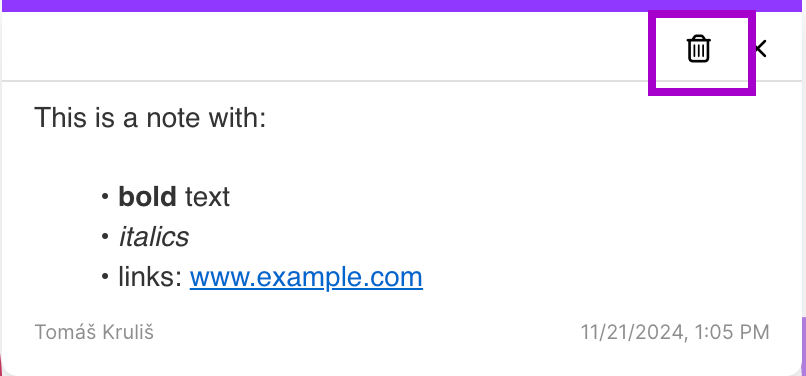Click the bullet before 'links:'
The height and width of the screenshot is (376, 806).
105,277
